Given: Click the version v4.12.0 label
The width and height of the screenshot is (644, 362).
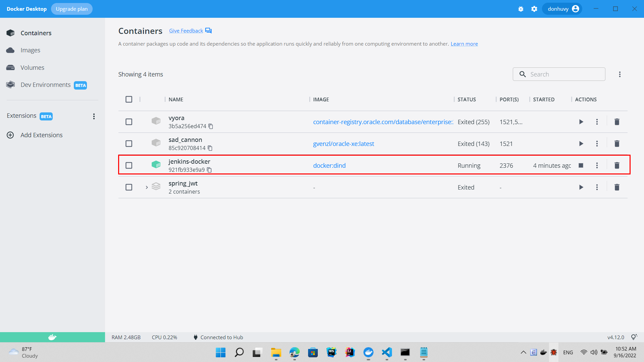Looking at the screenshot, I should coord(615,337).
